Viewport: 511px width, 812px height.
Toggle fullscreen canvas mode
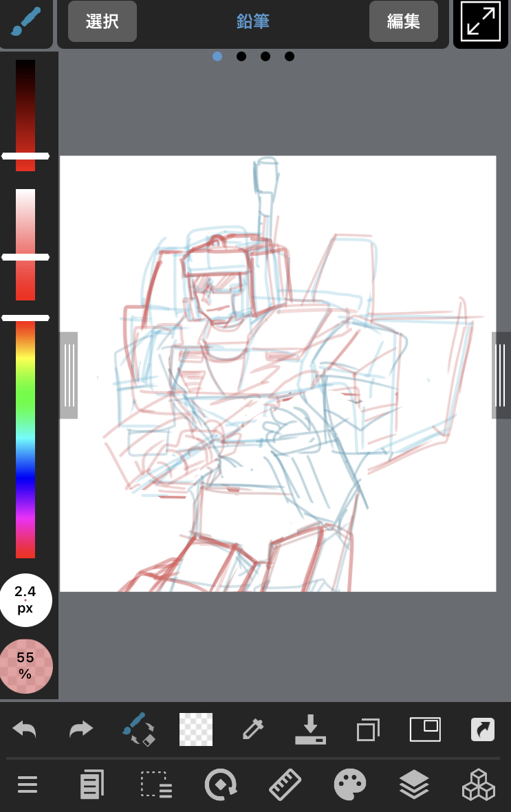click(481, 23)
